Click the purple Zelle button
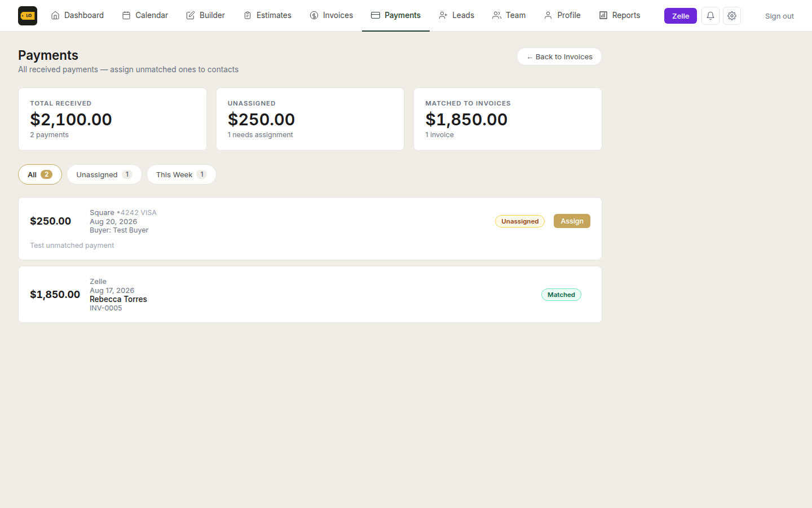Image resolution: width=812 pixels, height=508 pixels. click(x=680, y=16)
